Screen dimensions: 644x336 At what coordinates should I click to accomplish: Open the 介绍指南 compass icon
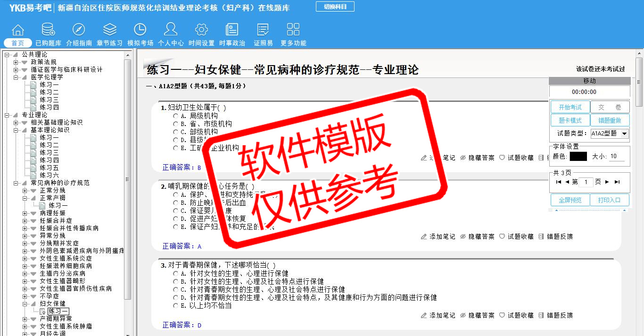tap(79, 30)
